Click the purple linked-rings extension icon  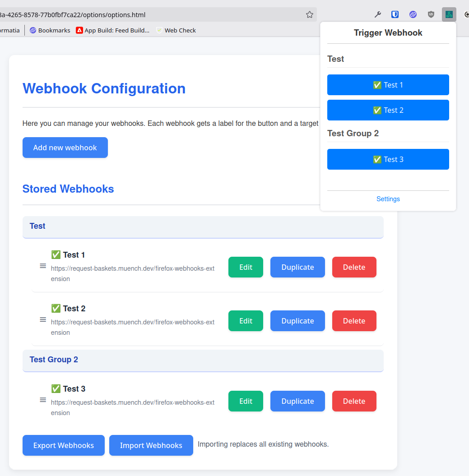(x=413, y=14)
